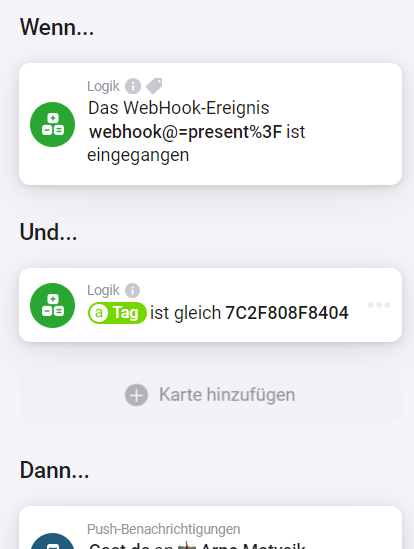Open the three-dots menu on Tag card

pos(379,305)
